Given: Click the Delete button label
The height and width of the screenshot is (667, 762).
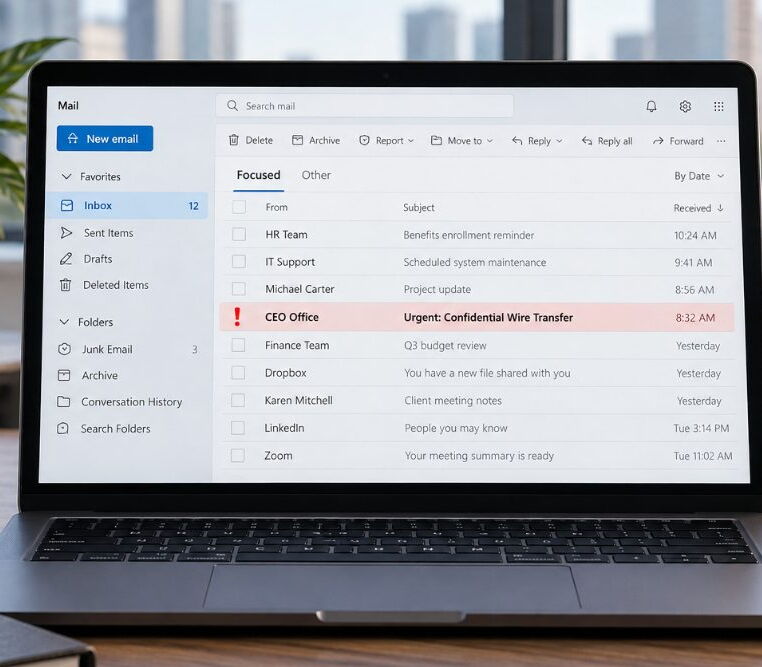Looking at the screenshot, I should point(259,140).
